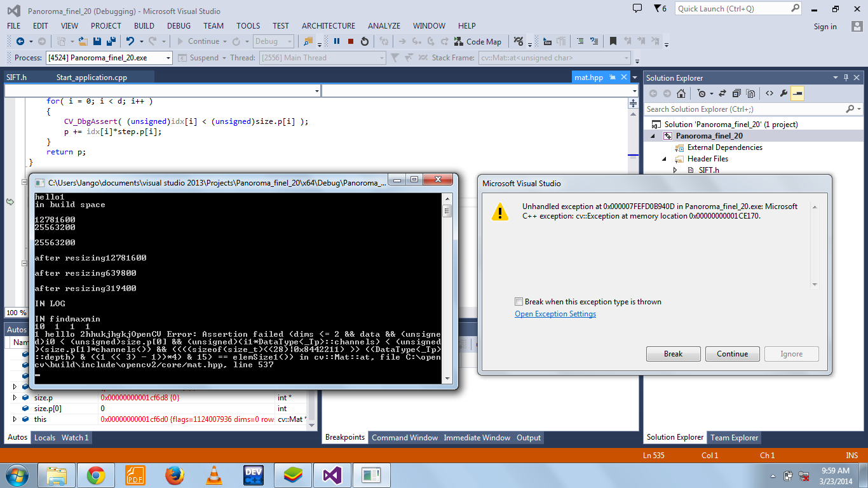Image resolution: width=868 pixels, height=488 pixels.
Task: Click the Save All toolbar icon
Action: click(111, 41)
